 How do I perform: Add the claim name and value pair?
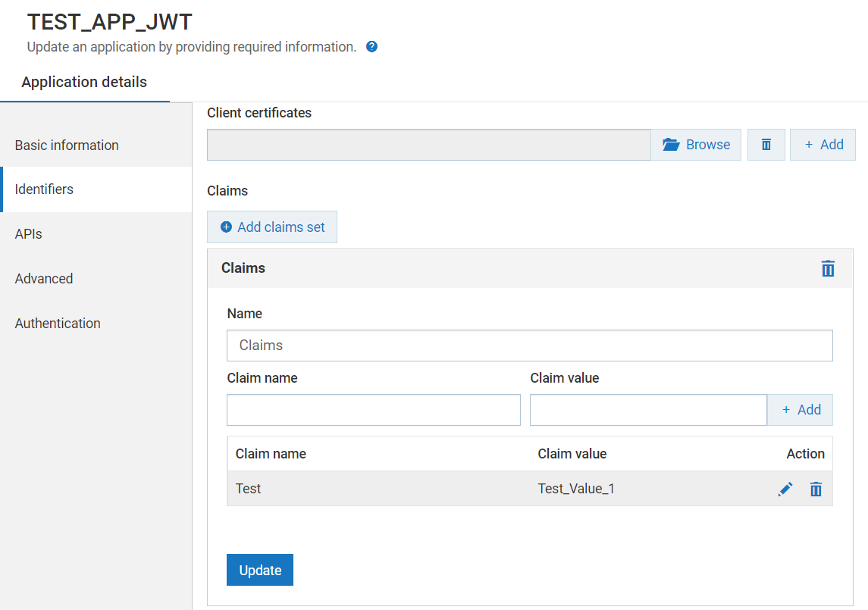[801, 410]
